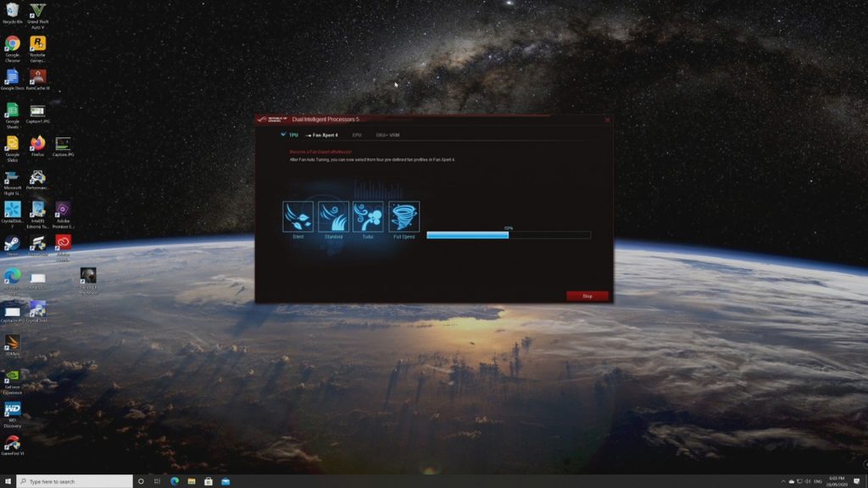Select the Turbo fan profile icon

pos(368,216)
